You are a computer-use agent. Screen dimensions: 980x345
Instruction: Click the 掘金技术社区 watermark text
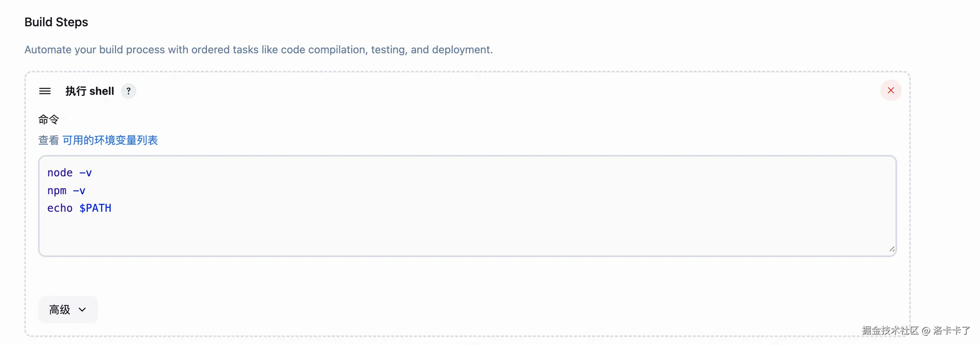[890, 330]
